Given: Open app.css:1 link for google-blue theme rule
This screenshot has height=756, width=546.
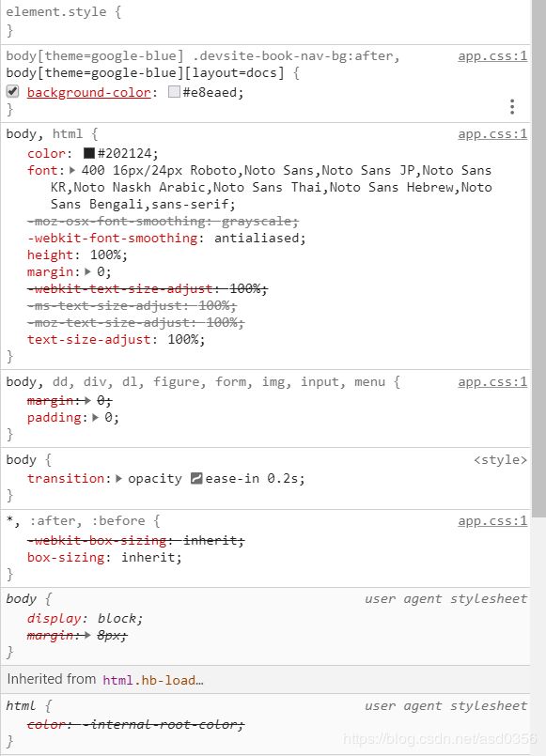Looking at the screenshot, I should pos(492,56).
